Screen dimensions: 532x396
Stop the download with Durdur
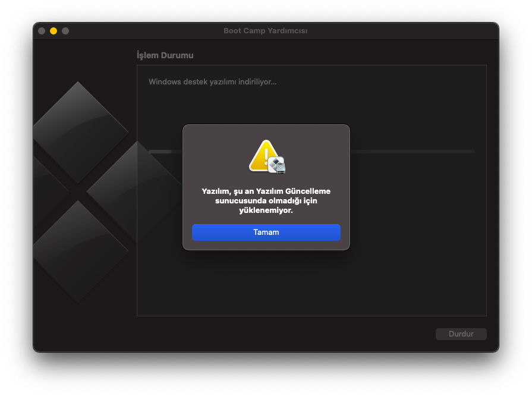click(461, 334)
